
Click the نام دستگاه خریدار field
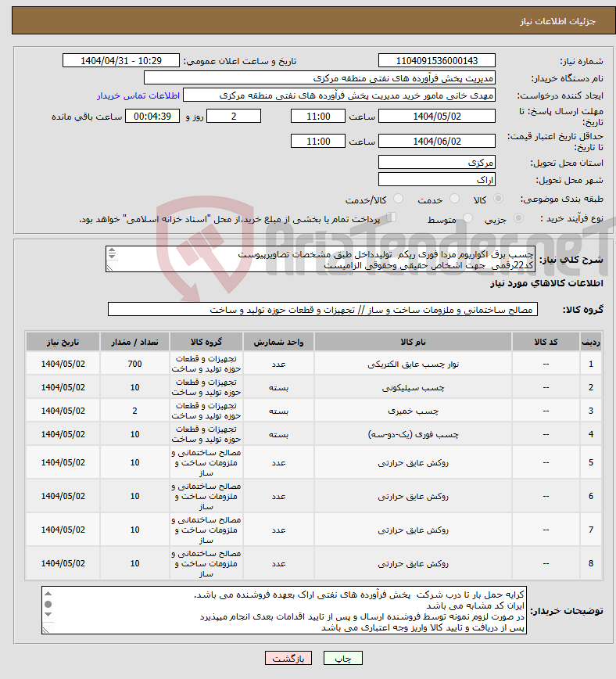[x=320, y=78]
